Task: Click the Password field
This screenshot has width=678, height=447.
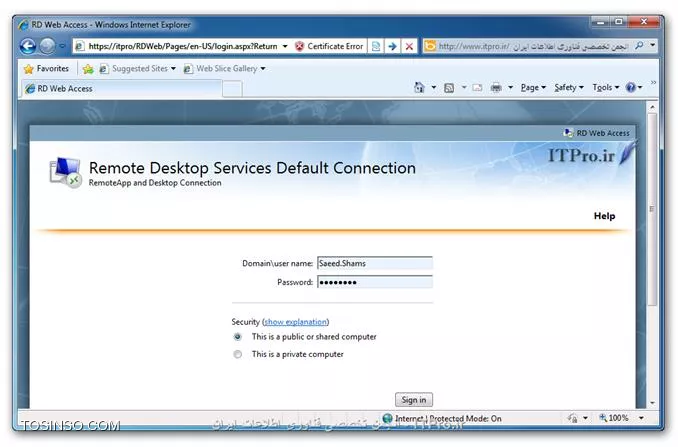Action: [374, 282]
